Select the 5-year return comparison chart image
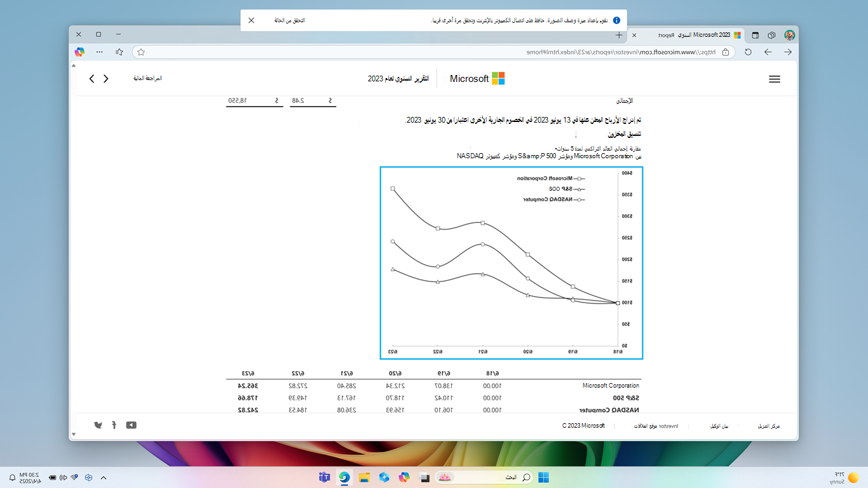This screenshot has height=488, width=868. point(512,263)
